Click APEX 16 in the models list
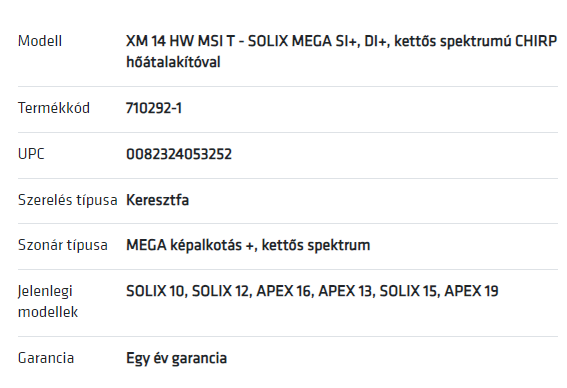567x388 pixels. click(284, 291)
